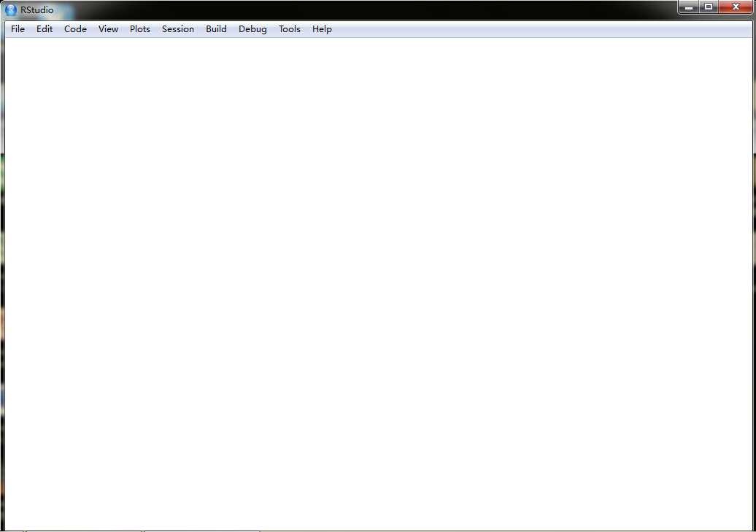Minimize the RStudio window
The height and width of the screenshot is (532, 756).
coord(689,7)
